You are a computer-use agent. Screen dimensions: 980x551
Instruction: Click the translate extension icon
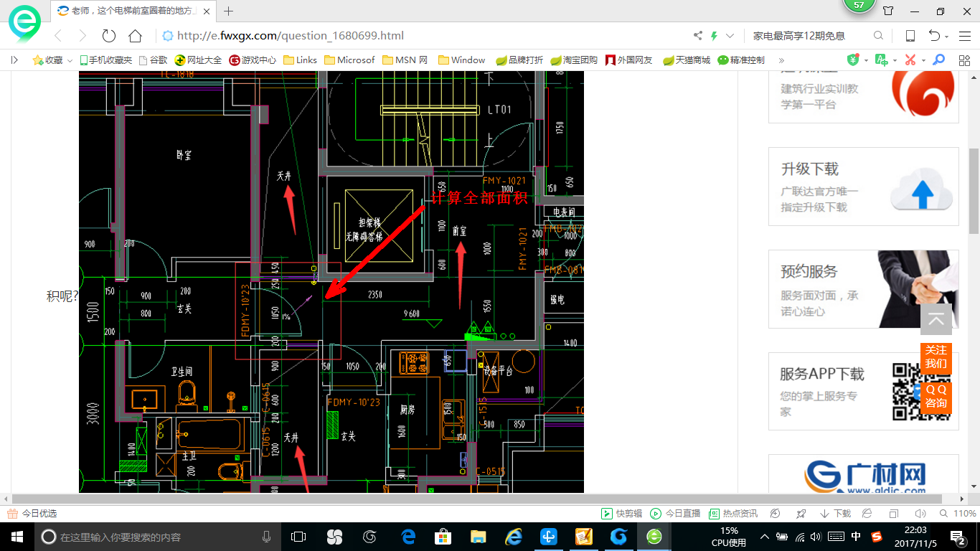[882, 60]
